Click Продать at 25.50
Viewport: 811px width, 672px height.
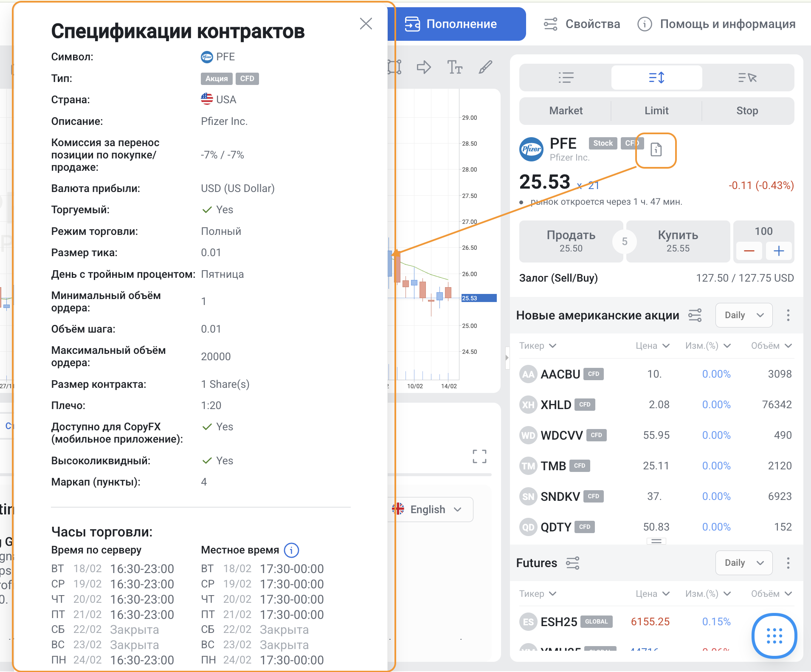pyautogui.click(x=571, y=241)
